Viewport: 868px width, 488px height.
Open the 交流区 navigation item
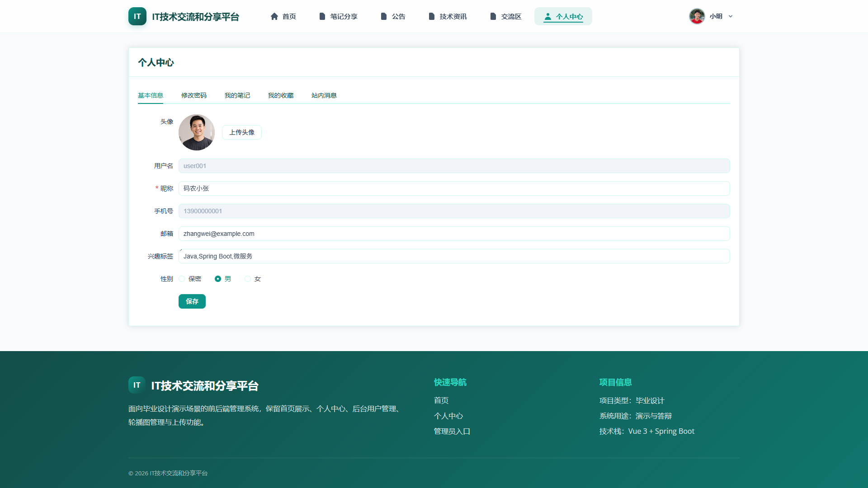point(506,16)
